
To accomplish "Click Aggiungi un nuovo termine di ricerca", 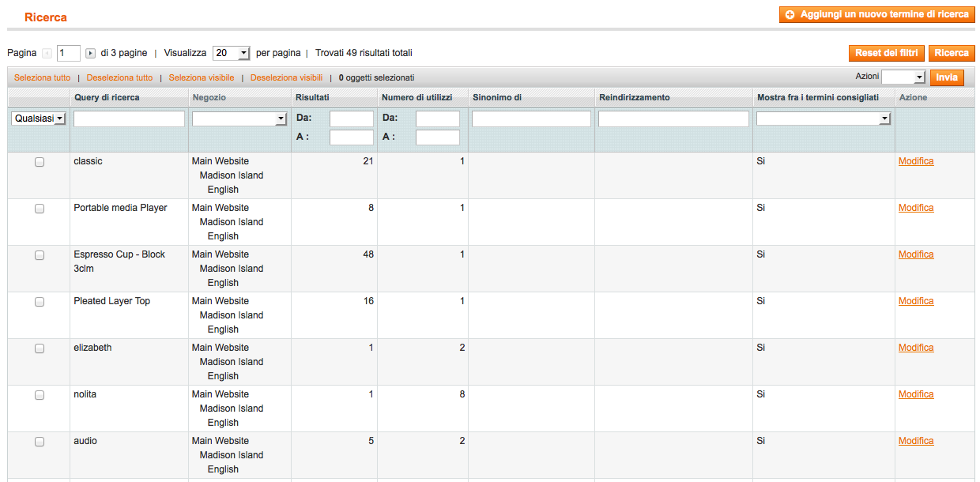I will coord(876,15).
